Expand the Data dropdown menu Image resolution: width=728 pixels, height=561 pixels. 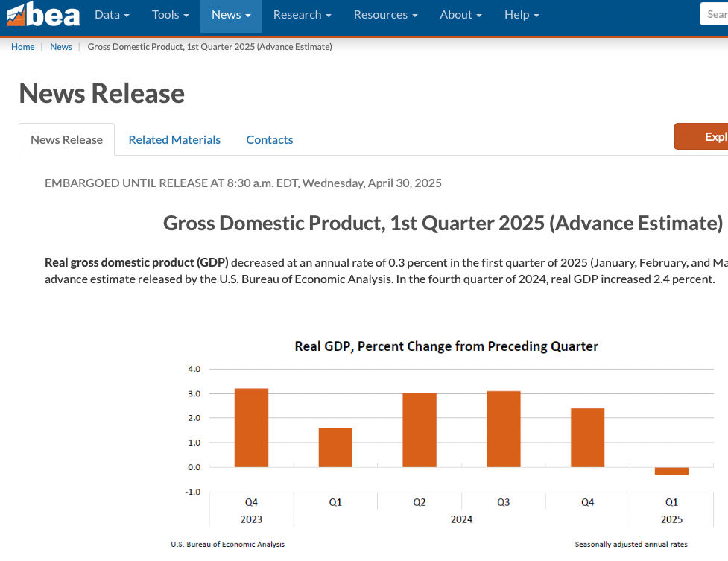112,15
